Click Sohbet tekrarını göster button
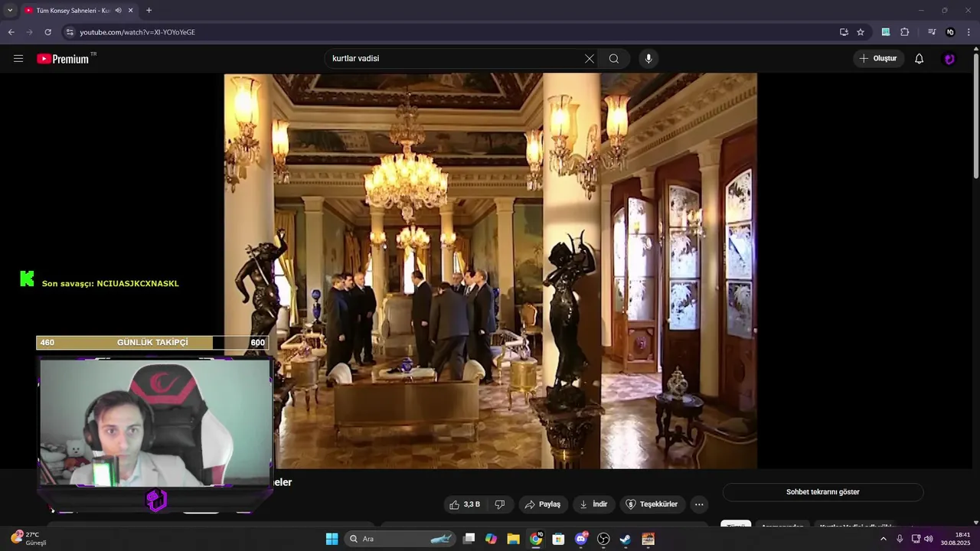The height and width of the screenshot is (551, 980). (823, 492)
